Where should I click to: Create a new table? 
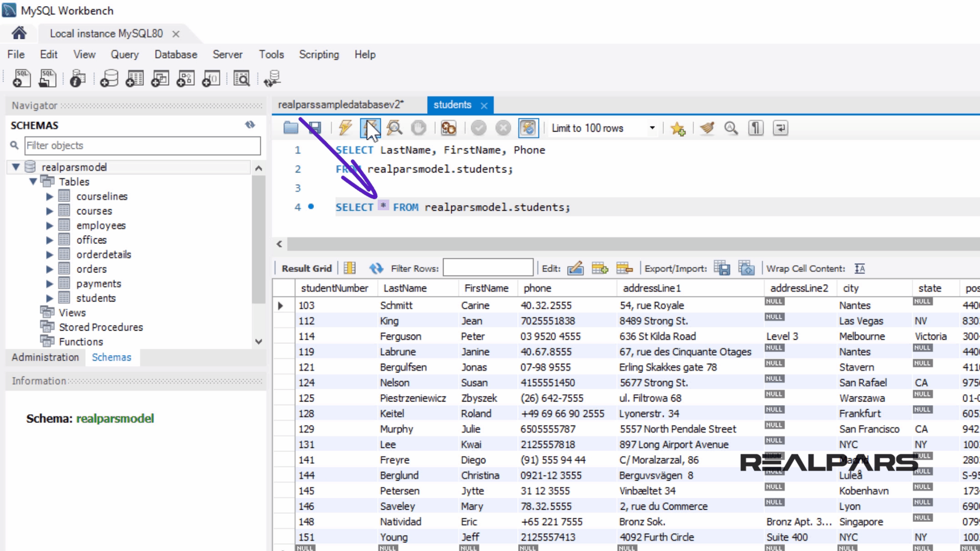pyautogui.click(x=134, y=78)
